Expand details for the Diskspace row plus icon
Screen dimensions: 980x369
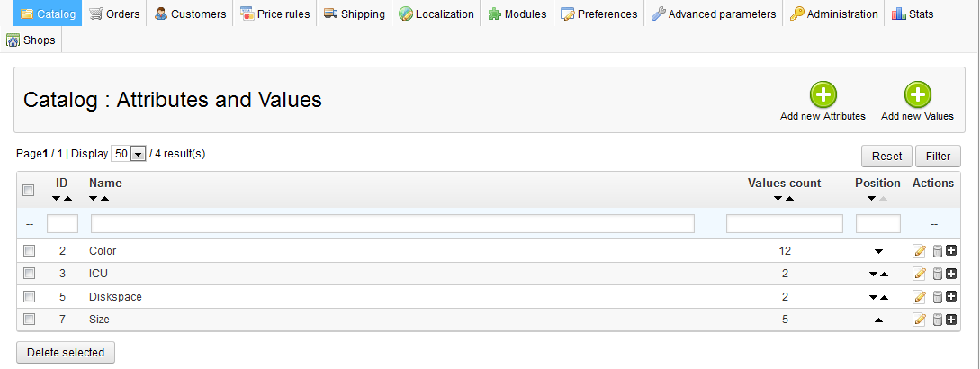click(x=951, y=297)
